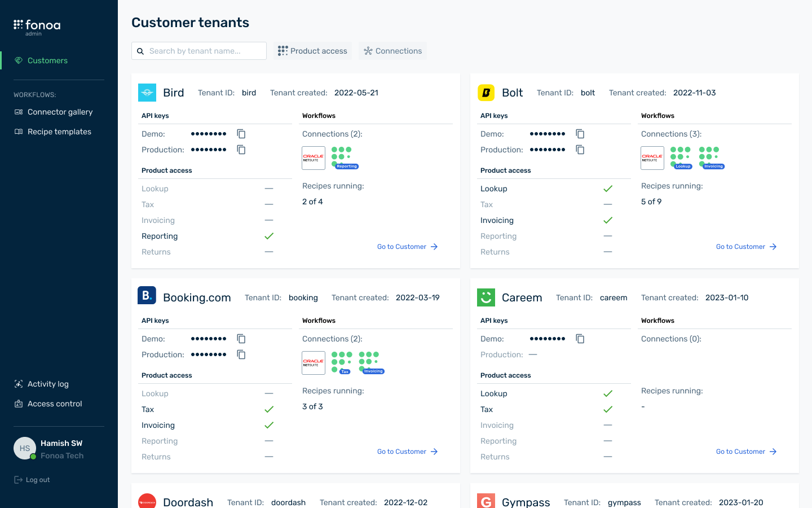812x508 pixels.
Task: Click Booking.com's '3 of 3' recipes count
Action: point(312,406)
